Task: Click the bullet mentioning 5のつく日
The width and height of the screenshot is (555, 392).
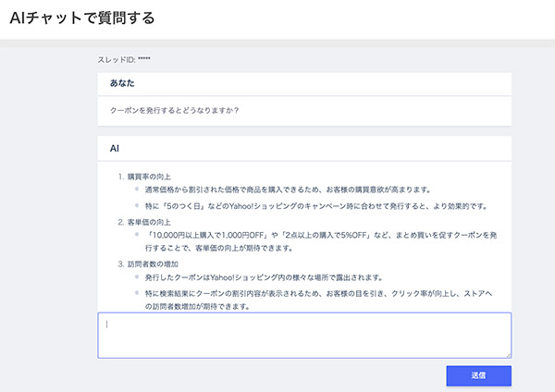Action: (x=316, y=206)
